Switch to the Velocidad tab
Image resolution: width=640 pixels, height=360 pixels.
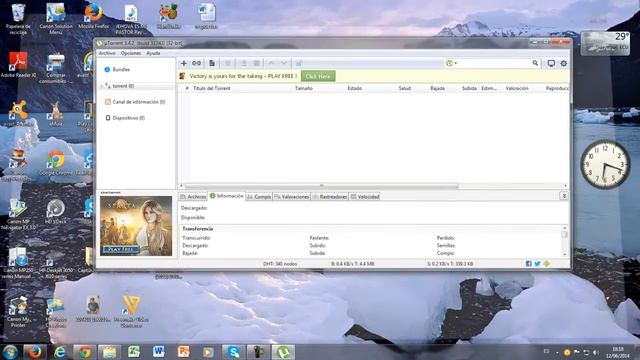point(365,197)
